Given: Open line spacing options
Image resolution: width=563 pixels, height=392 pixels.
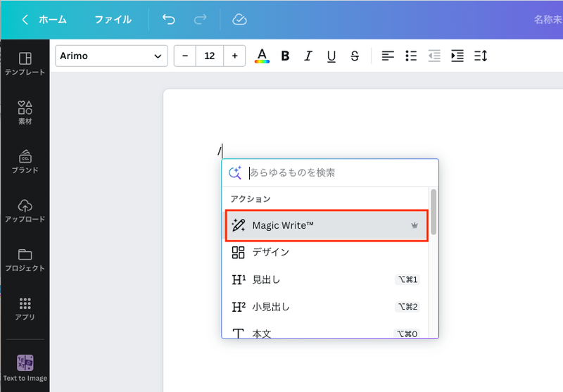Looking at the screenshot, I should 481,56.
